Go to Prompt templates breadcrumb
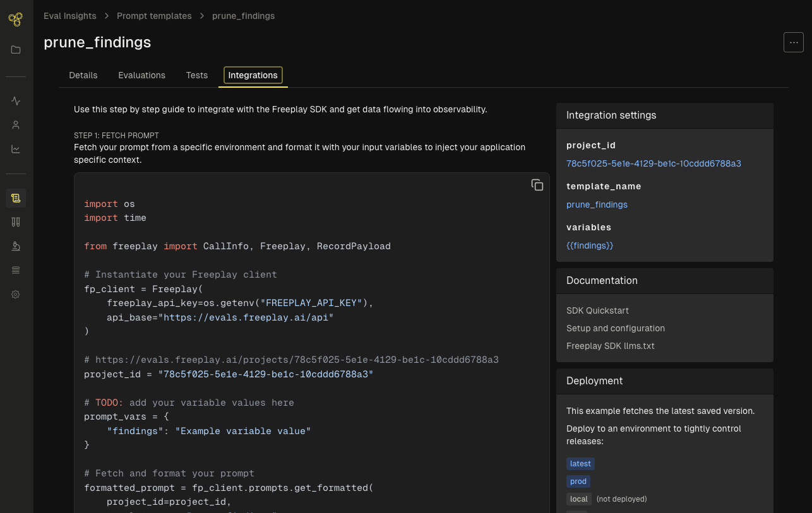 pos(154,16)
